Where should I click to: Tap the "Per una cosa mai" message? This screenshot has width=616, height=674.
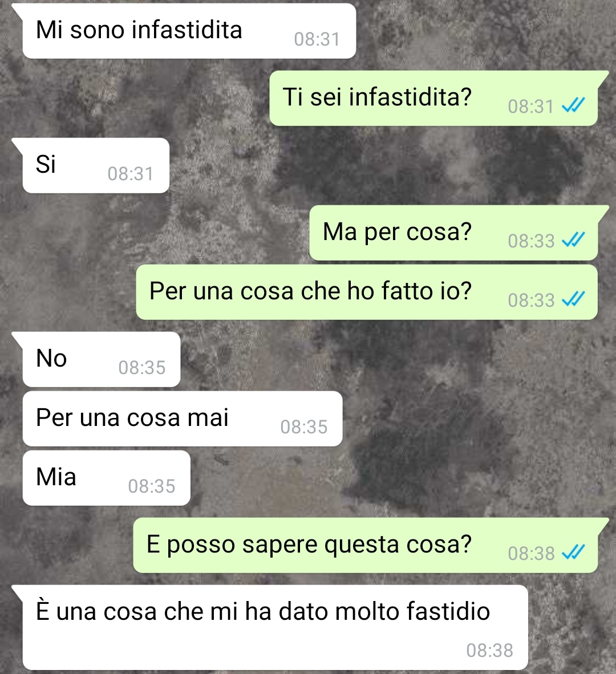coord(183,419)
